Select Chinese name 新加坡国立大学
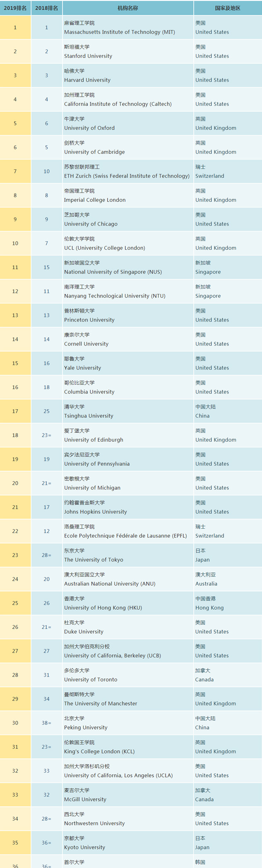This screenshot has height=868, width=262. click(x=82, y=263)
